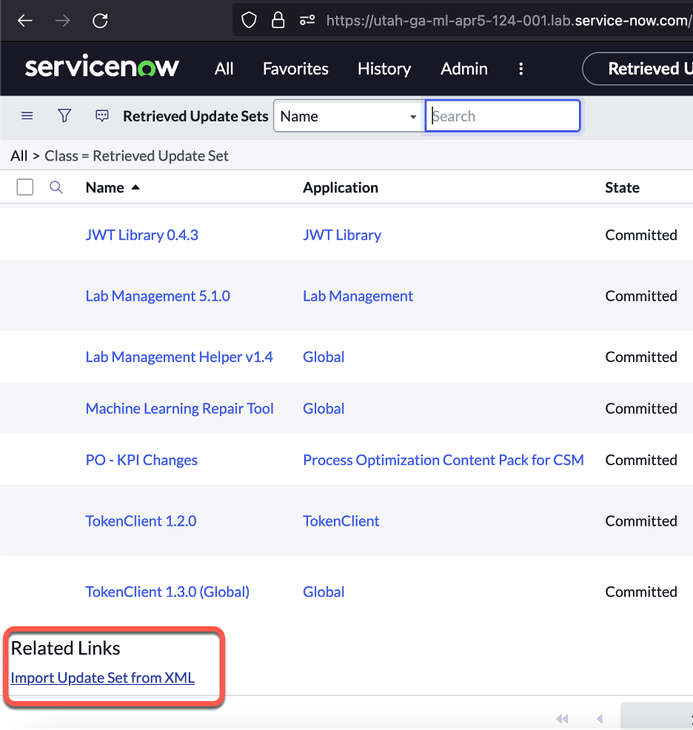This screenshot has width=693, height=730.
Task: Click the State column header
Action: click(622, 187)
